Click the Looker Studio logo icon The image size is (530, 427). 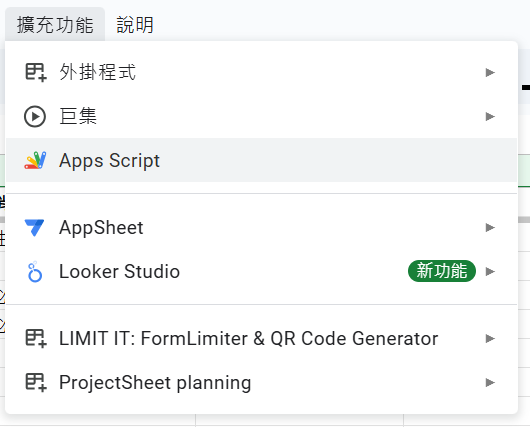click(35, 272)
